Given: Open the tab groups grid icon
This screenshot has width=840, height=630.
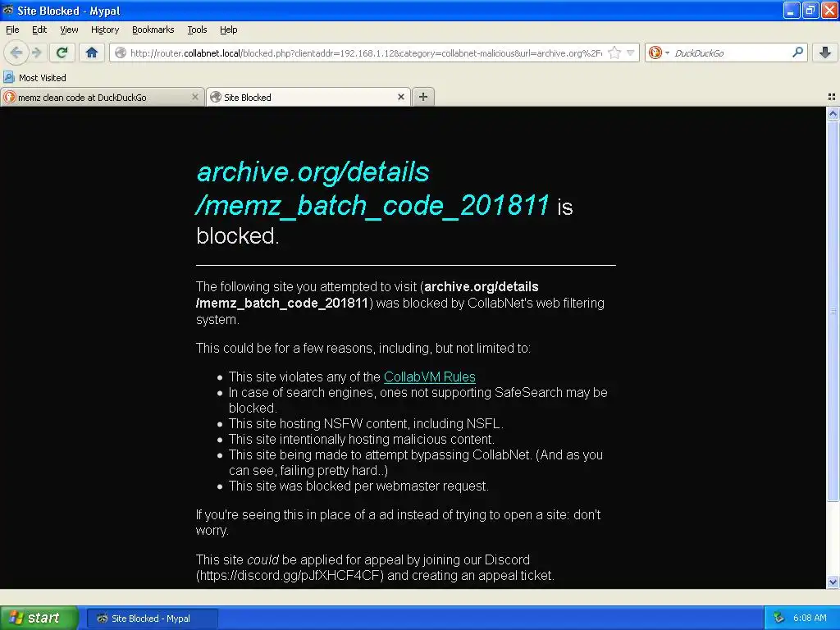Looking at the screenshot, I should point(832,97).
